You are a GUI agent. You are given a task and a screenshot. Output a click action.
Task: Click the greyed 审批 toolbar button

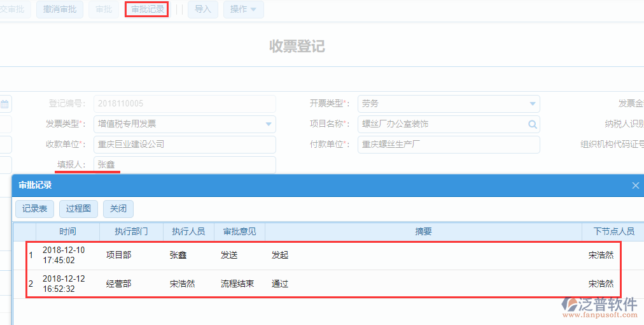pyautogui.click(x=103, y=10)
